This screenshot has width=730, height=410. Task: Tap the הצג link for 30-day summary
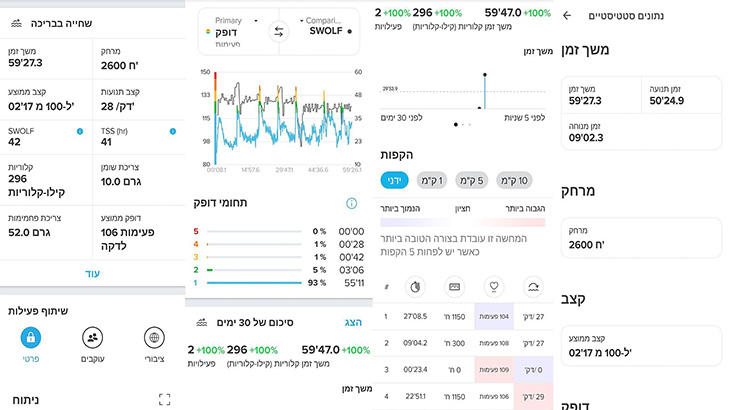pyautogui.click(x=353, y=323)
